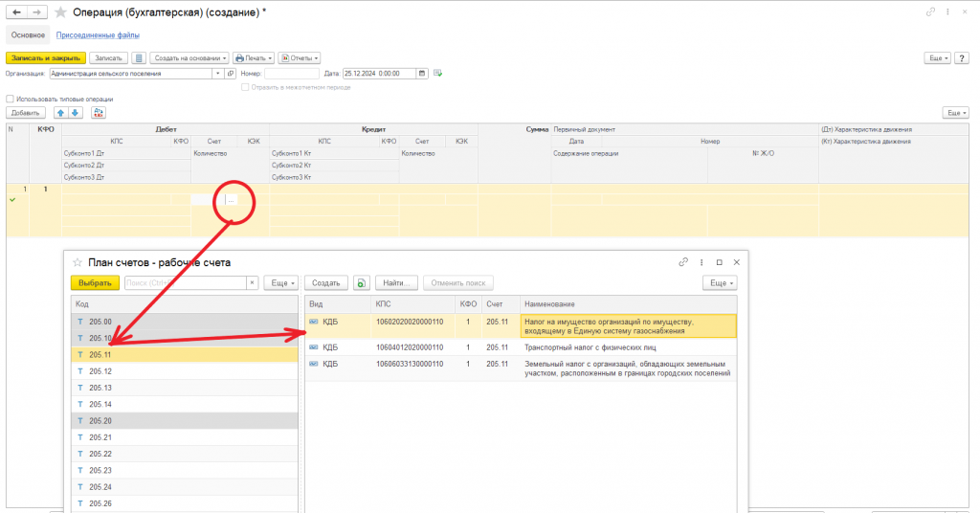
Task: Click the green document status icon after Дата
Action: 437,74
